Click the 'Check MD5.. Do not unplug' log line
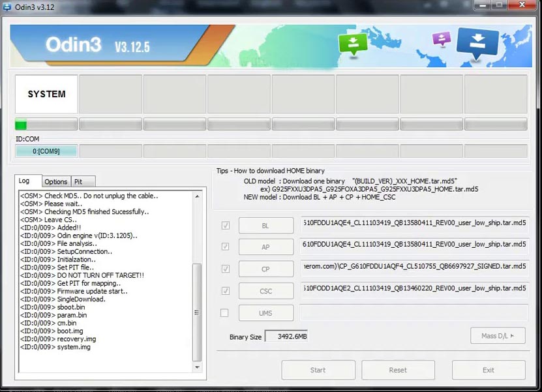Screen dimensions: 542x392 [89, 196]
